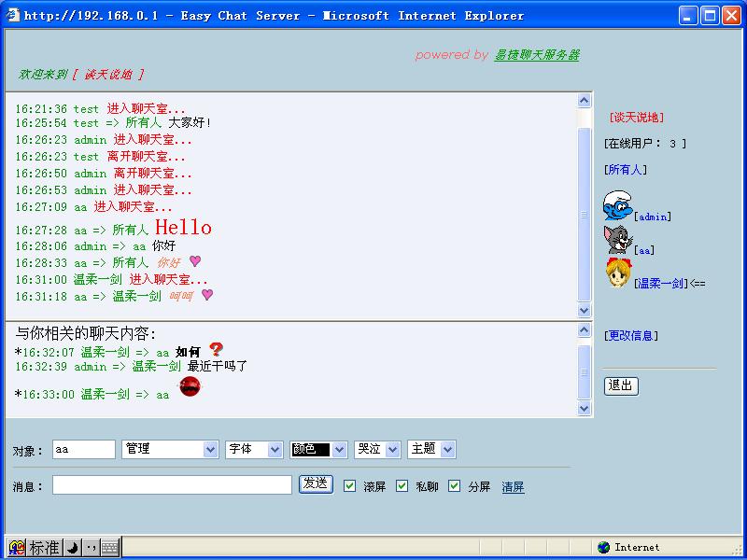The width and height of the screenshot is (747, 560).
Task: Click private chat scrollbar up arrow
Action: pyautogui.click(x=585, y=330)
